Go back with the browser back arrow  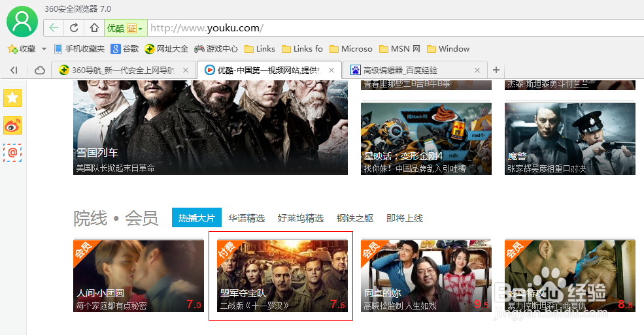[54, 28]
